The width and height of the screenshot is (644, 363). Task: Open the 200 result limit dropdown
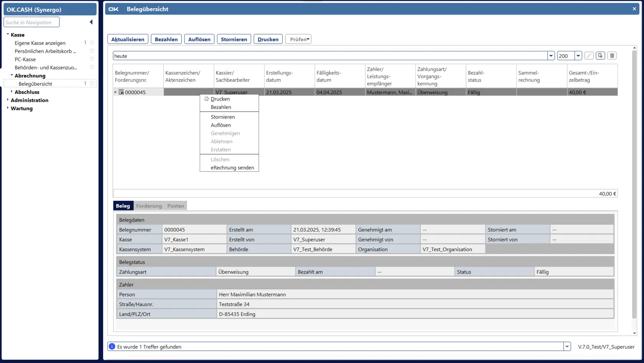coord(578,56)
